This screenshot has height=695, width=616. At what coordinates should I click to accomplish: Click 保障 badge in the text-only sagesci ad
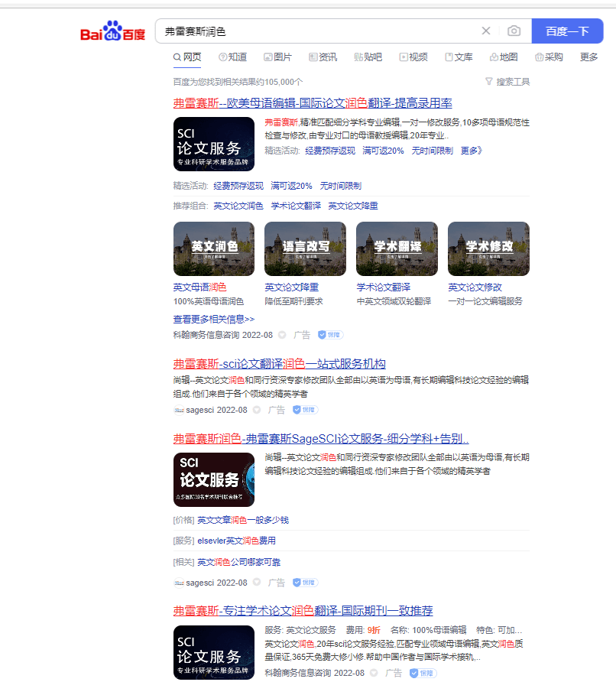[x=306, y=410]
